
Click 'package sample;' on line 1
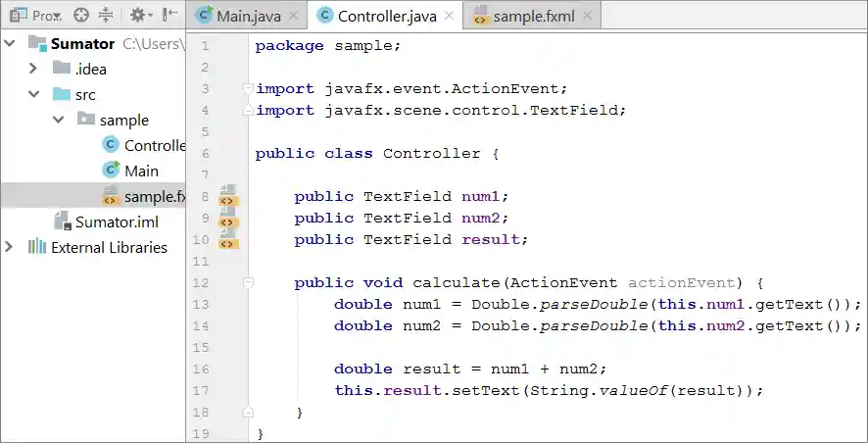(328, 45)
